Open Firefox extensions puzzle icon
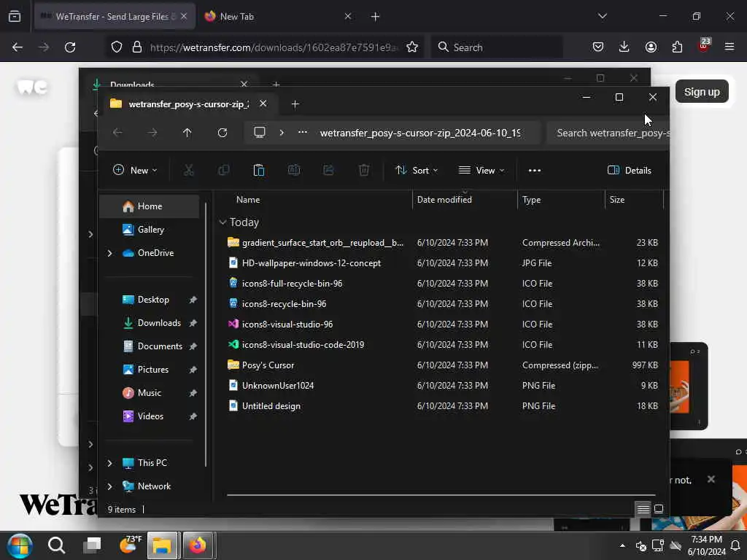This screenshot has height=560, width=747. [x=677, y=47]
